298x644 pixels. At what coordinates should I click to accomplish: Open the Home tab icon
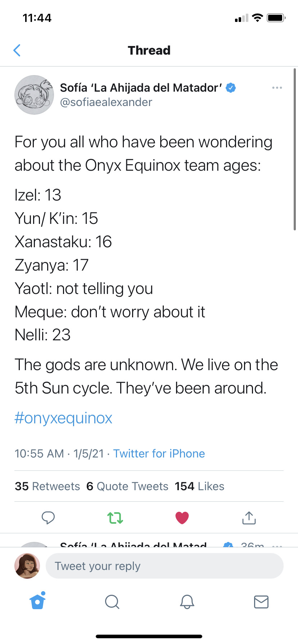coord(38,601)
